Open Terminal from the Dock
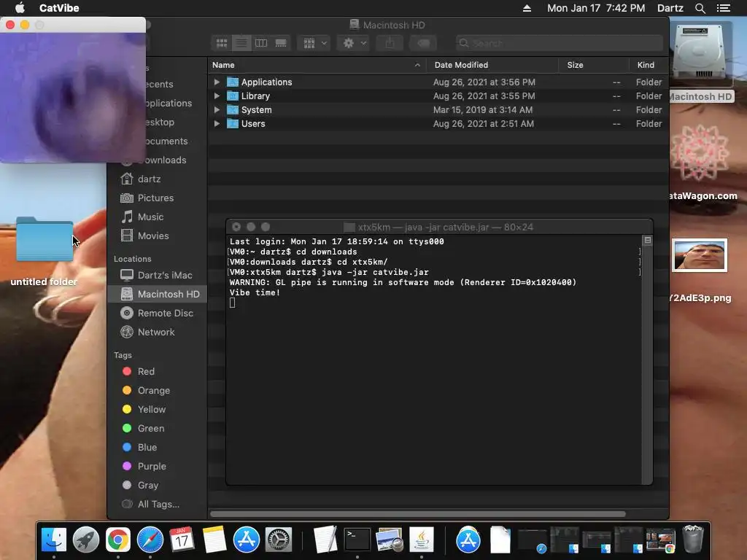This screenshot has width=747, height=560. tap(357, 540)
